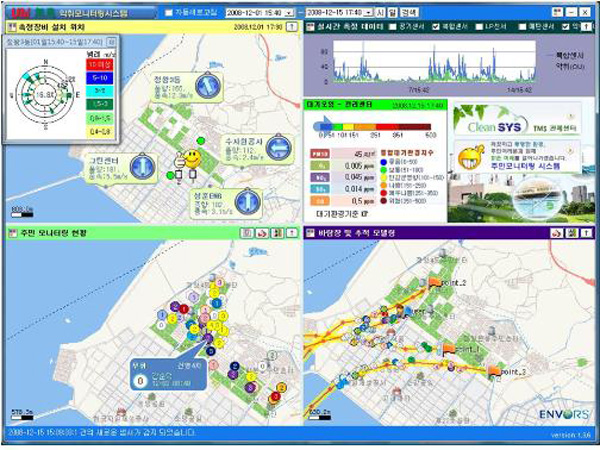The height and width of the screenshot is (450, 600).
Task: Click the 시 (hour) button
Action: (x=380, y=13)
